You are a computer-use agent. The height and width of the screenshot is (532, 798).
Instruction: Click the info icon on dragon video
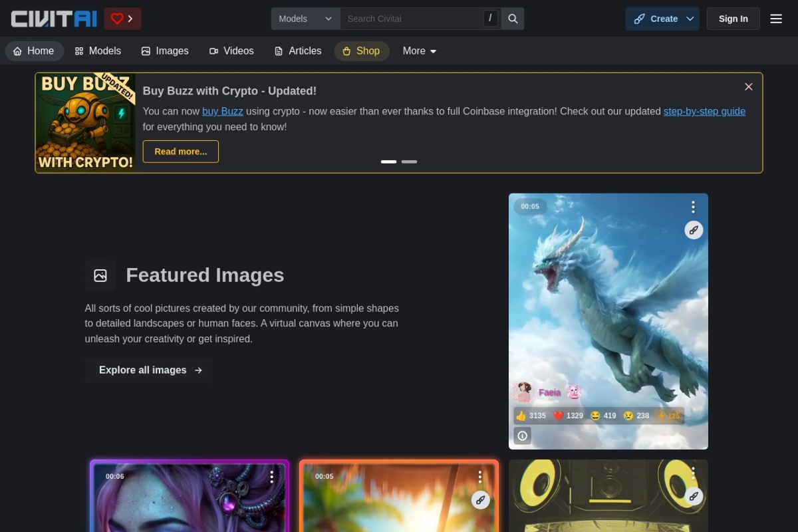(523, 436)
